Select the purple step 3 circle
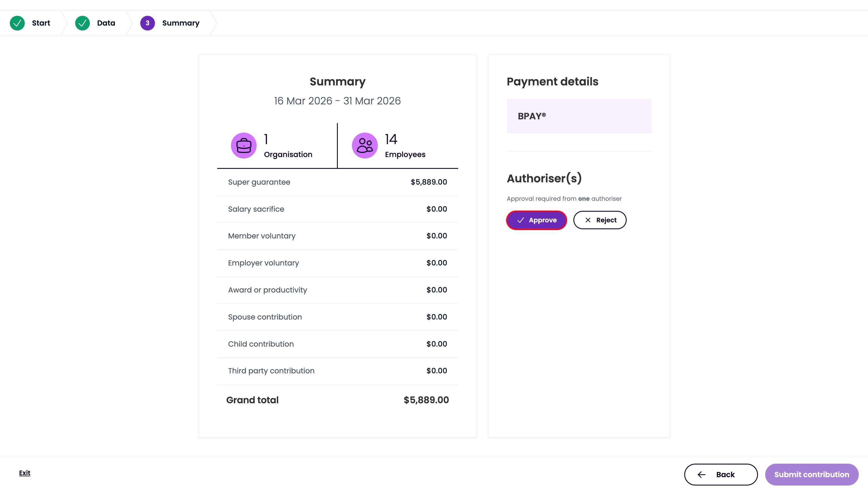Screen dimensions: 868x493 (x=147, y=23)
